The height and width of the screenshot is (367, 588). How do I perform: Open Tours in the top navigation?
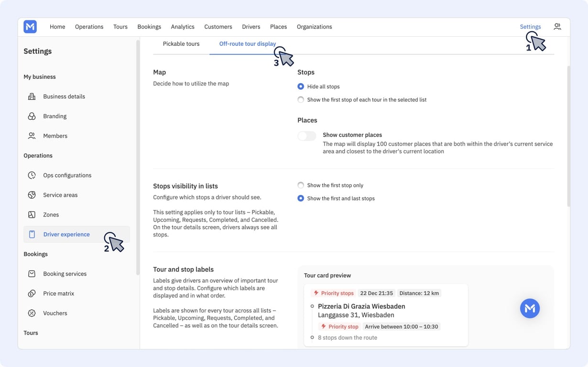point(120,27)
